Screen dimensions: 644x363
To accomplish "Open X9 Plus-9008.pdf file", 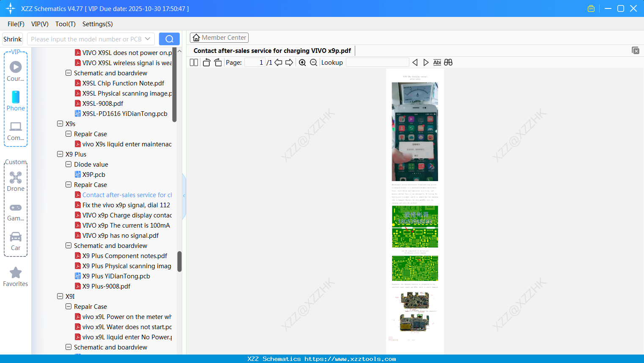I will coord(106,286).
